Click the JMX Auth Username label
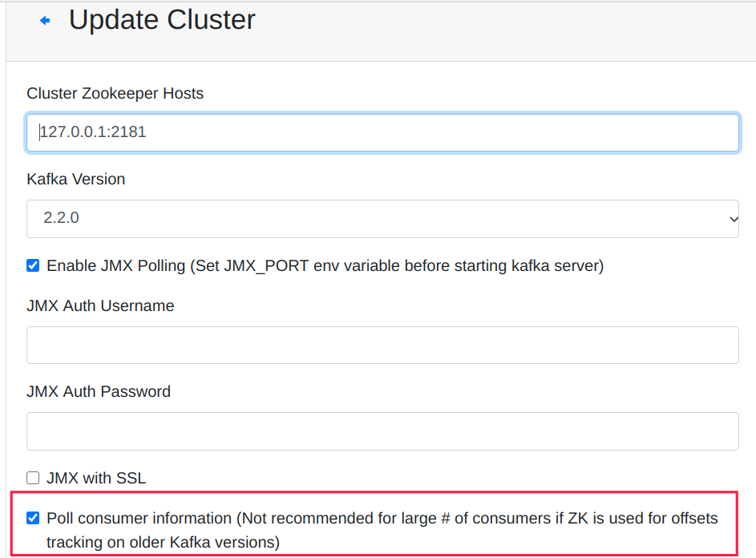 [100, 305]
